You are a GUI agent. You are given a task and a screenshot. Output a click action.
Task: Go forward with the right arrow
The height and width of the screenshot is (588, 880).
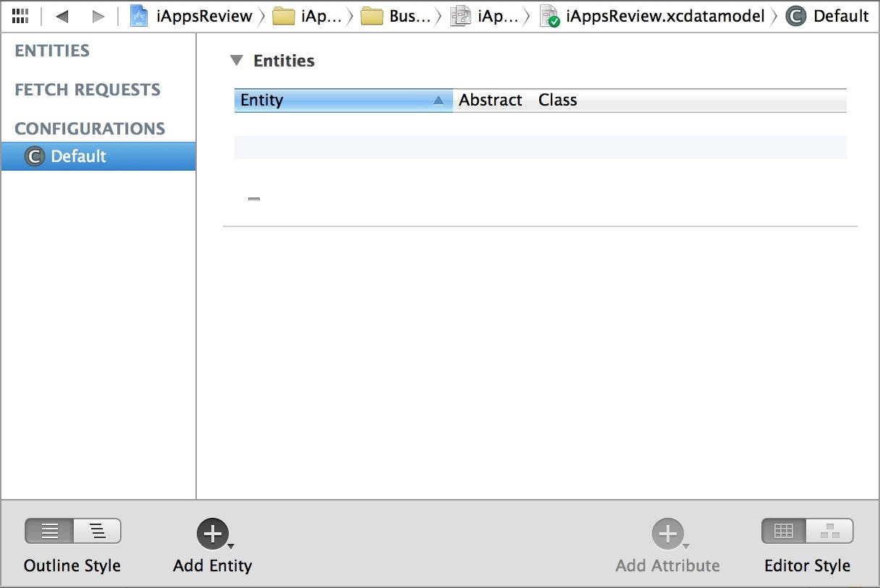[98, 16]
